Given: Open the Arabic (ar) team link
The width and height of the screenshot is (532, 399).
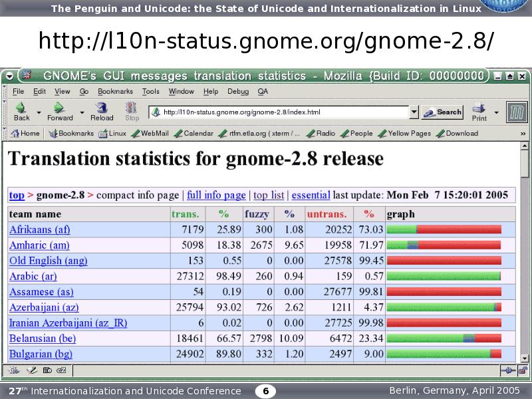Looking at the screenshot, I should 33,276.
